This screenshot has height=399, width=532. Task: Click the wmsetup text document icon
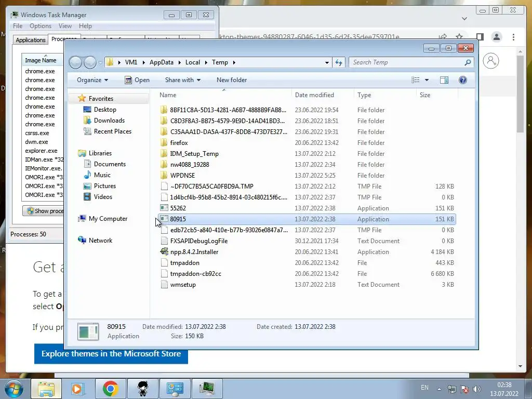tap(164, 285)
